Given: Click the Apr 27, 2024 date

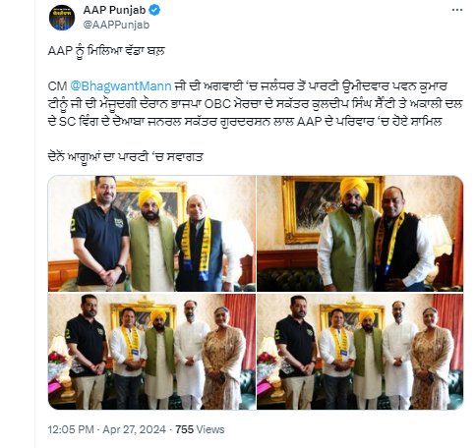Looking at the screenshot, I should (134, 429).
